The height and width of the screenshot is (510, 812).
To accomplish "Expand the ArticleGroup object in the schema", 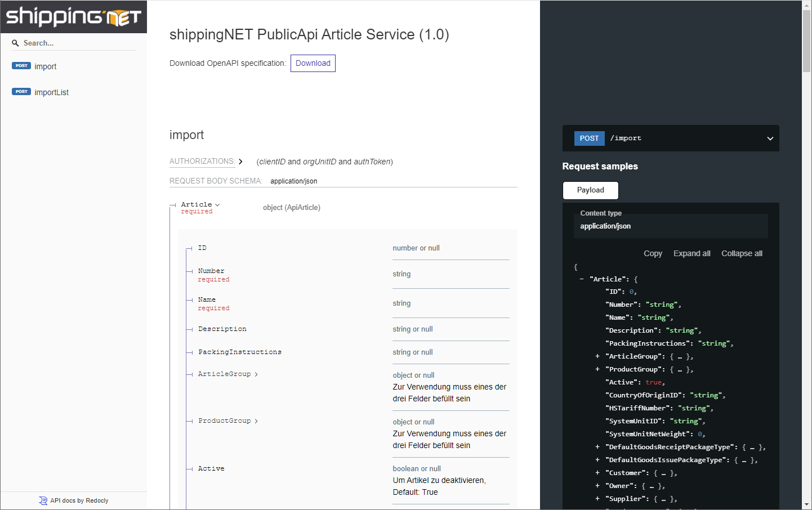I will pyautogui.click(x=256, y=373).
